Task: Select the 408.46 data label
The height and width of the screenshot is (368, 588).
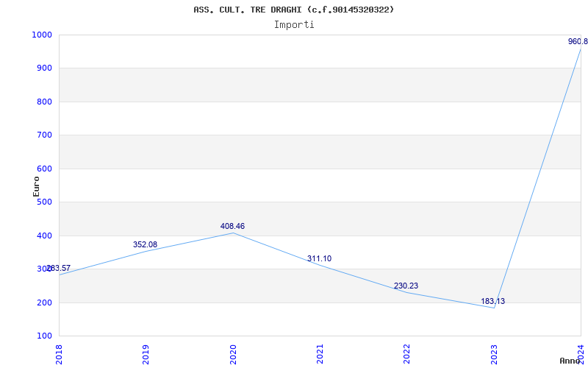Action: coord(232,226)
